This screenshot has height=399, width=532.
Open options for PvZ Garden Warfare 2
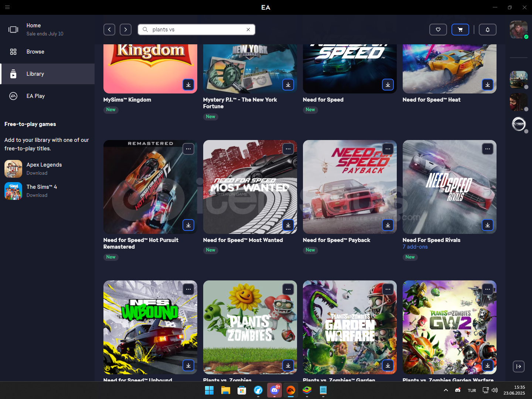tap(488, 289)
